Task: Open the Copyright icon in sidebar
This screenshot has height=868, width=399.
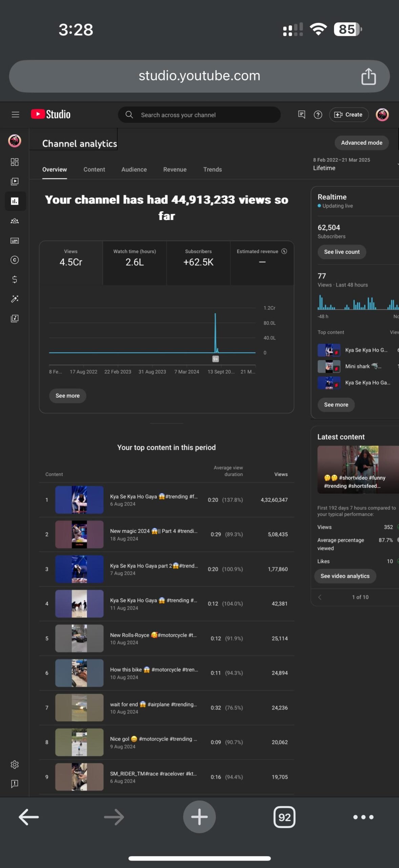Action: [x=15, y=260]
